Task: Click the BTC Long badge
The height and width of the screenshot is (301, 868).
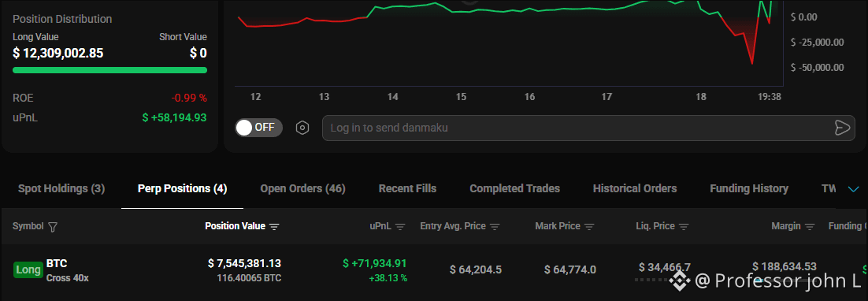Action: pos(28,270)
